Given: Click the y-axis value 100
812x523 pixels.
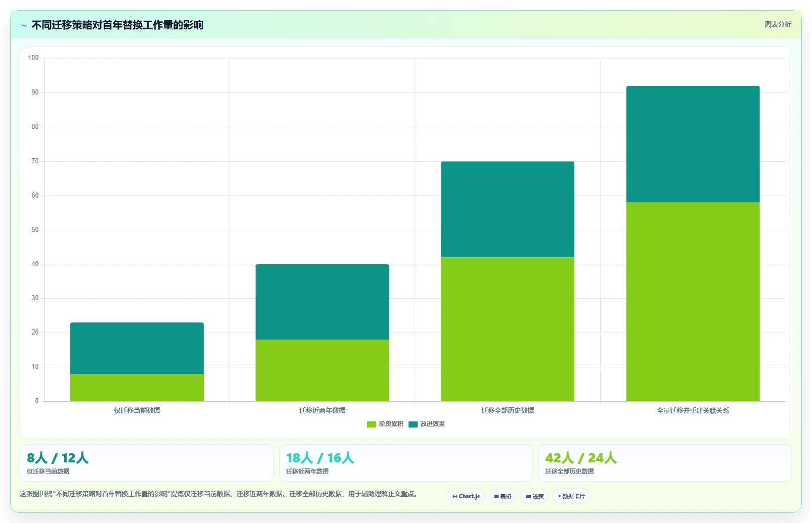Looking at the screenshot, I should click(33, 58).
